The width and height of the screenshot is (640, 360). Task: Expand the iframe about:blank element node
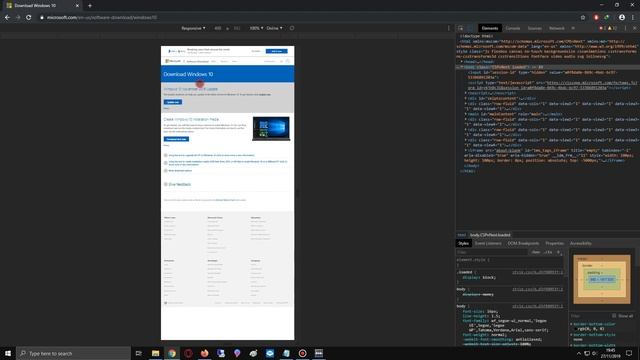coord(466,150)
